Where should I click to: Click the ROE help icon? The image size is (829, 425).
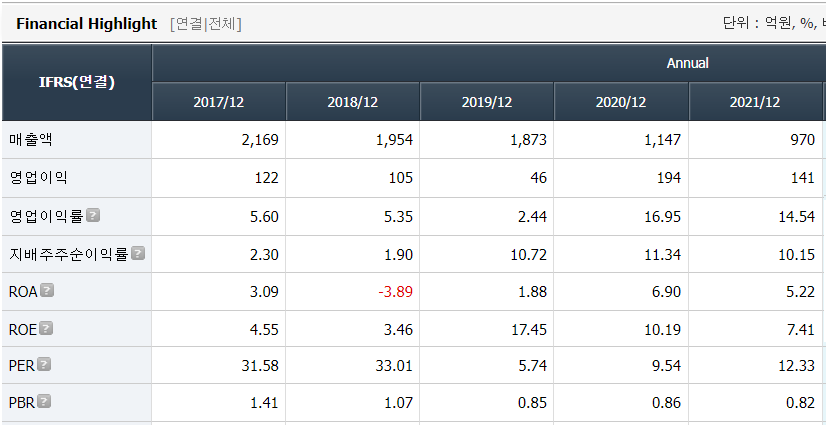(x=47, y=329)
